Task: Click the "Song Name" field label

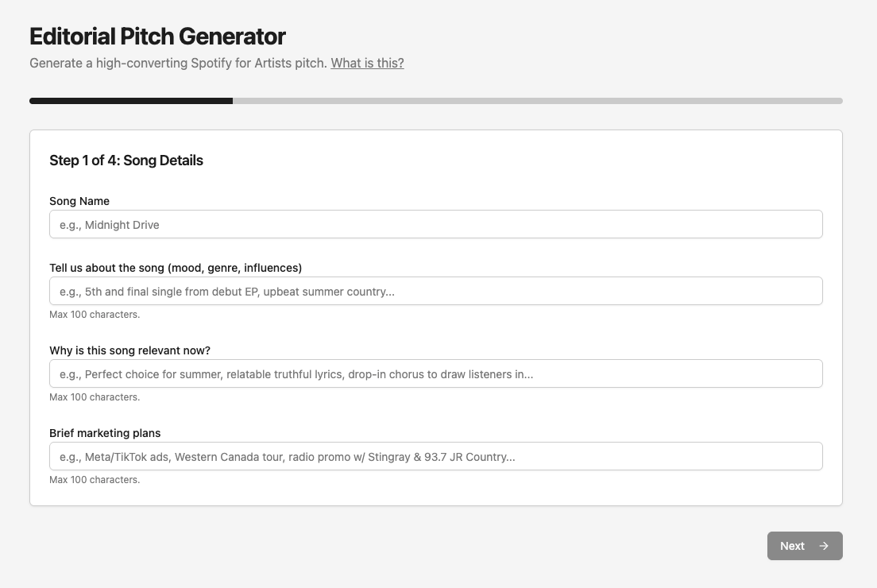Action: pos(79,201)
